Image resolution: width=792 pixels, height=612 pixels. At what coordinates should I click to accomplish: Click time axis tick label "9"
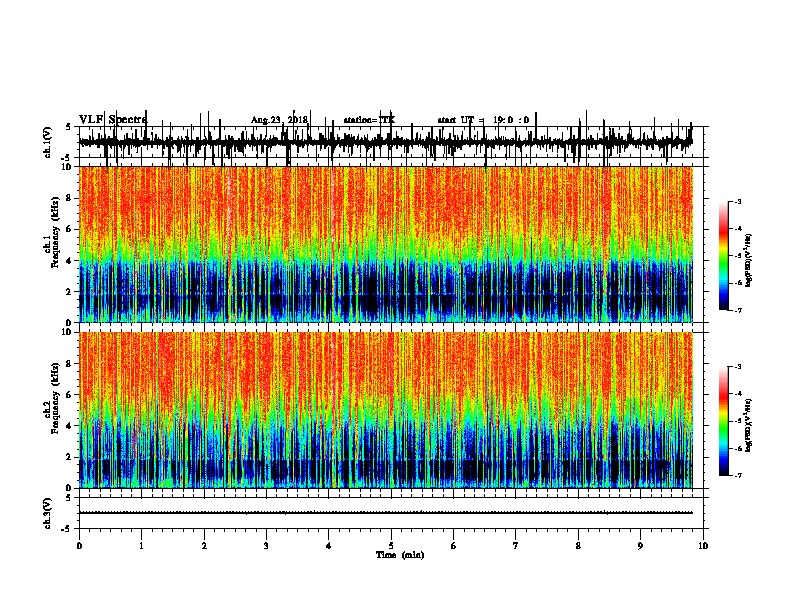[640, 546]
